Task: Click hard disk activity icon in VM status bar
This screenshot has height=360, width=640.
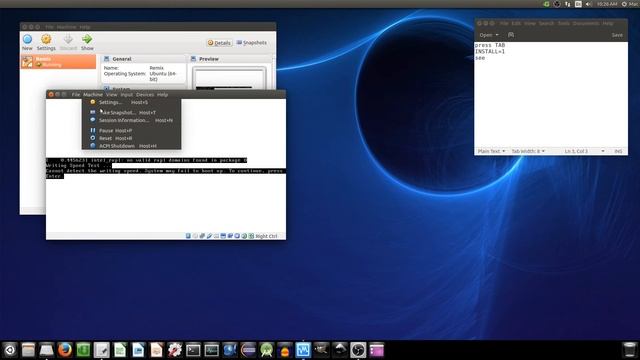Action: [x=188, y=236]
